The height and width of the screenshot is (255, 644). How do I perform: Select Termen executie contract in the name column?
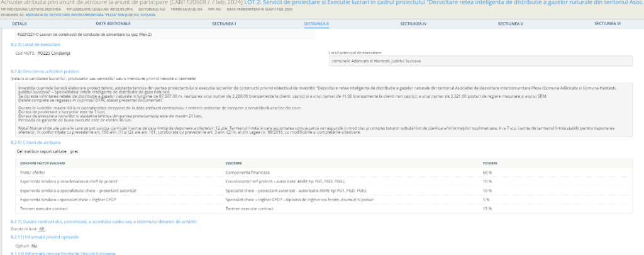[x=43, y=208]
